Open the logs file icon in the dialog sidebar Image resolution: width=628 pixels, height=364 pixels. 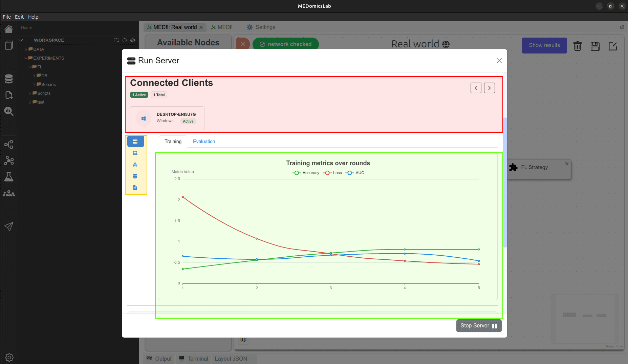(135, 187)
